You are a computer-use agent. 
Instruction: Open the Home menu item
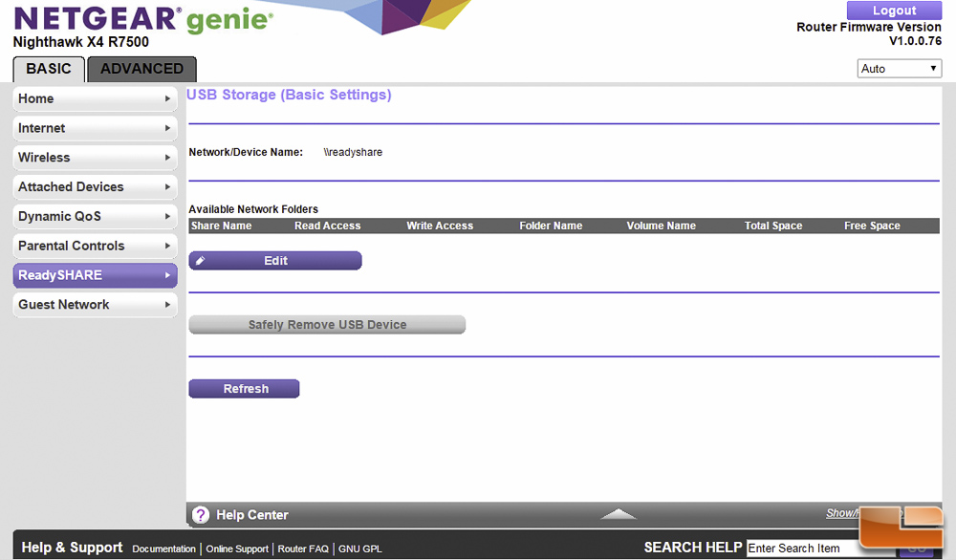(95, 98)
